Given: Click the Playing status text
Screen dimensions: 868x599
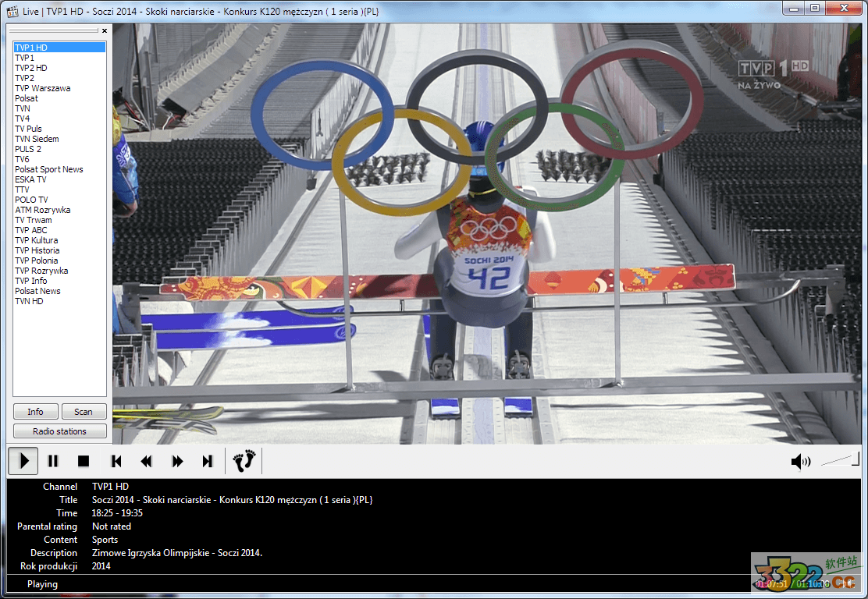Looking at the screenshot, I should click(x=42, y=583).
